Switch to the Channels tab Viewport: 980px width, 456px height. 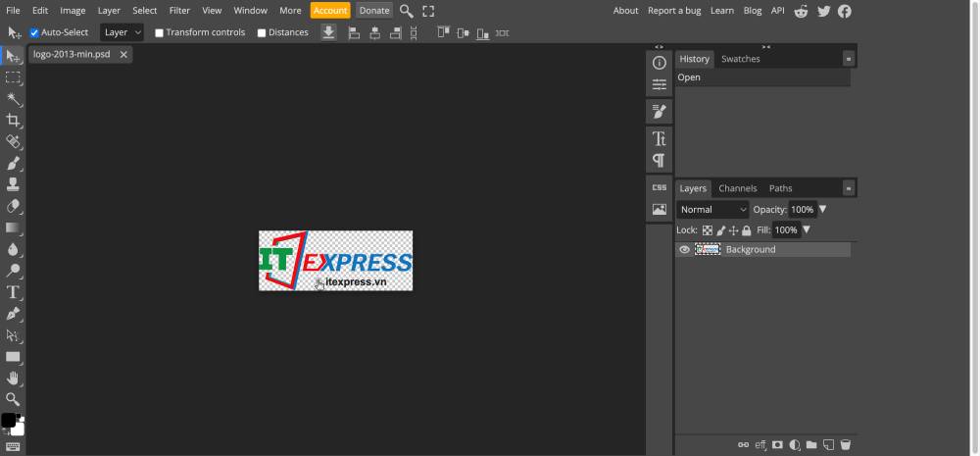(x=738, y=188)
